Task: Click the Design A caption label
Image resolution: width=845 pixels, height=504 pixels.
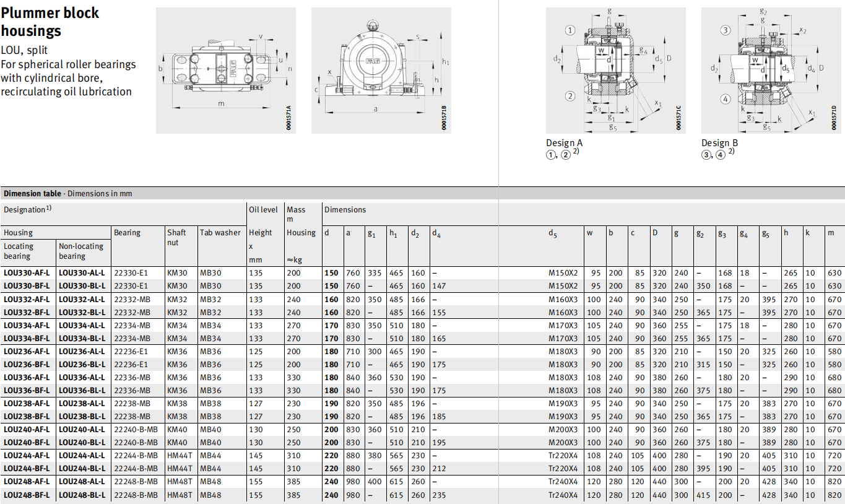Action: tap(564, 143)
